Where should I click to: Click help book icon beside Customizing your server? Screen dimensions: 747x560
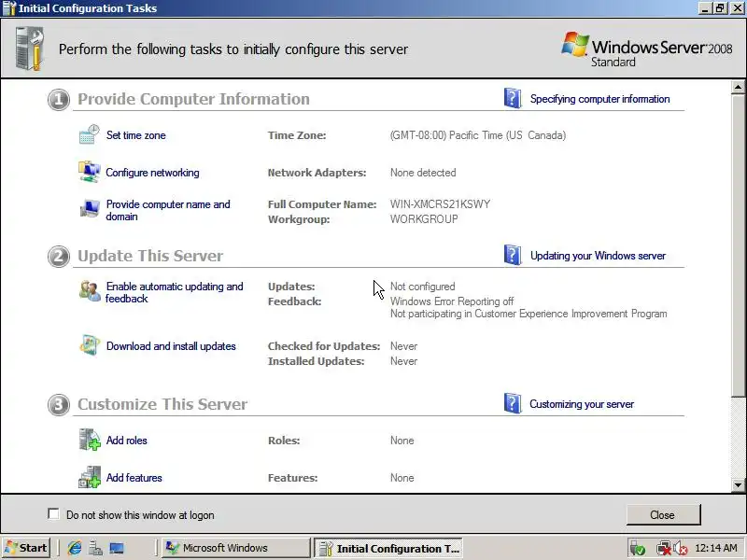click(x=513, y=403)
